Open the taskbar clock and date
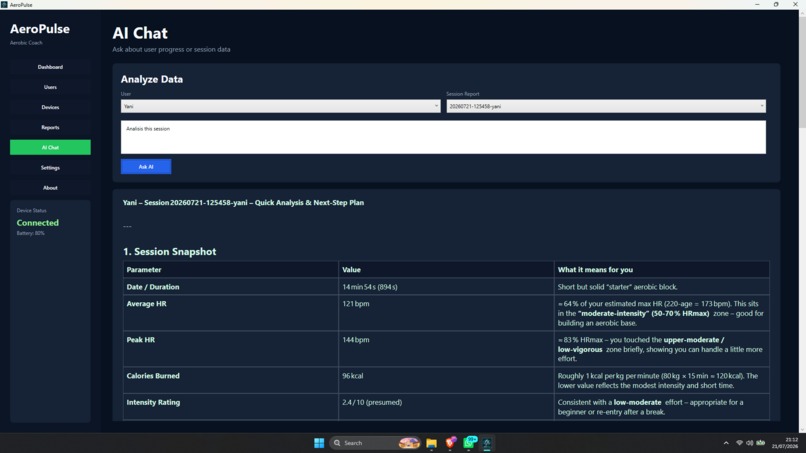This screenshot has width=806, height=453. pos(785,443)
